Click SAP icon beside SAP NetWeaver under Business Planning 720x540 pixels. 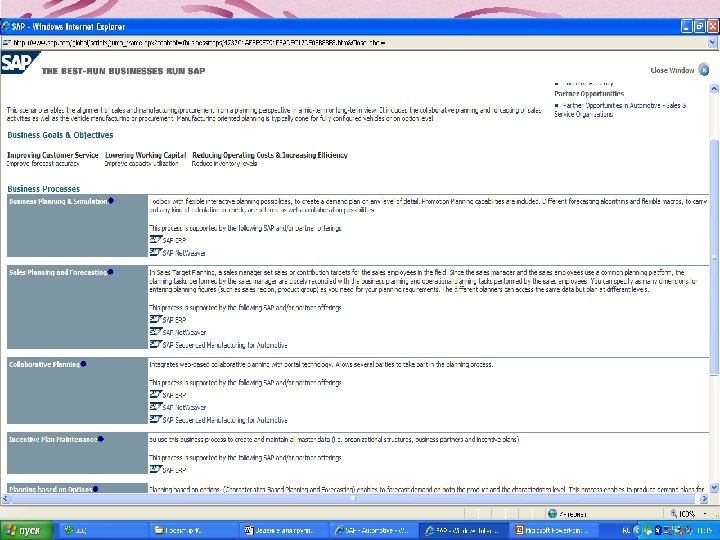pos(155,252)
